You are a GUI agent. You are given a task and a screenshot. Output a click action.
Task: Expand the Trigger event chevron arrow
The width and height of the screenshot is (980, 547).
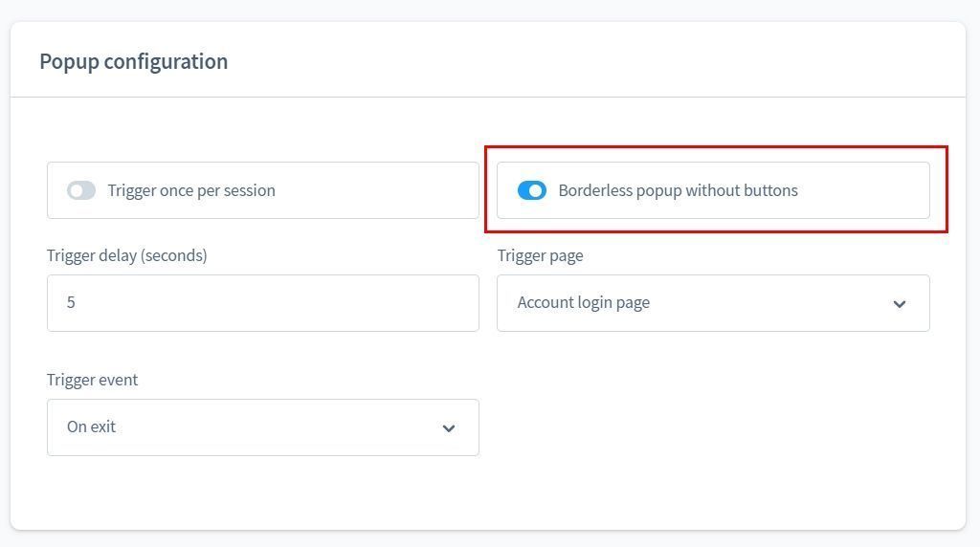coord(449,428)
